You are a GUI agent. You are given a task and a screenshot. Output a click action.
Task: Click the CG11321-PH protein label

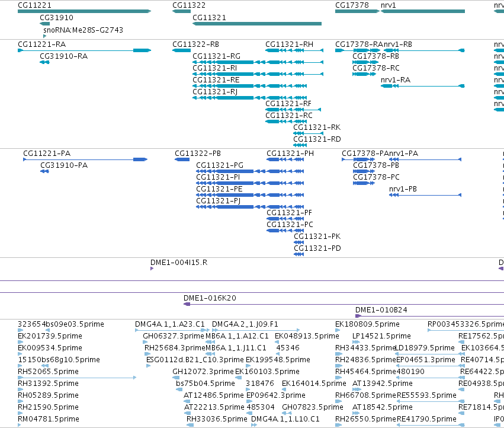[290, 154]
